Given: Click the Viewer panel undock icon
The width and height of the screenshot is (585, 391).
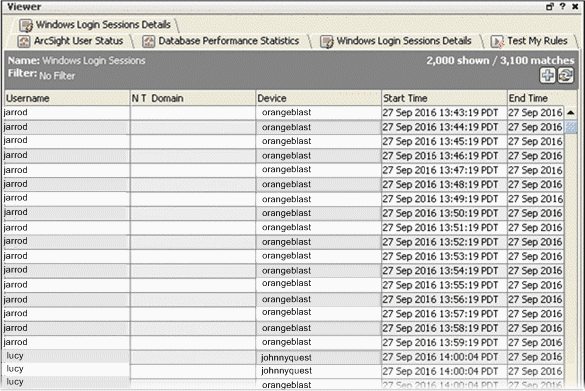Looking at the screenshot, I should [550, 6].
